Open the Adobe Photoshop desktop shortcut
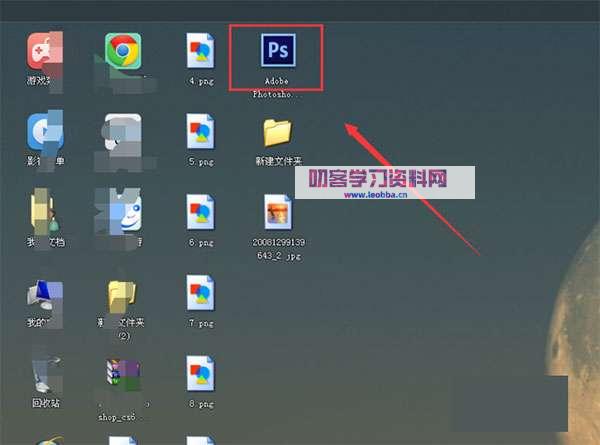Viewport: 600px width, 445px height. [x=276, y=51]
